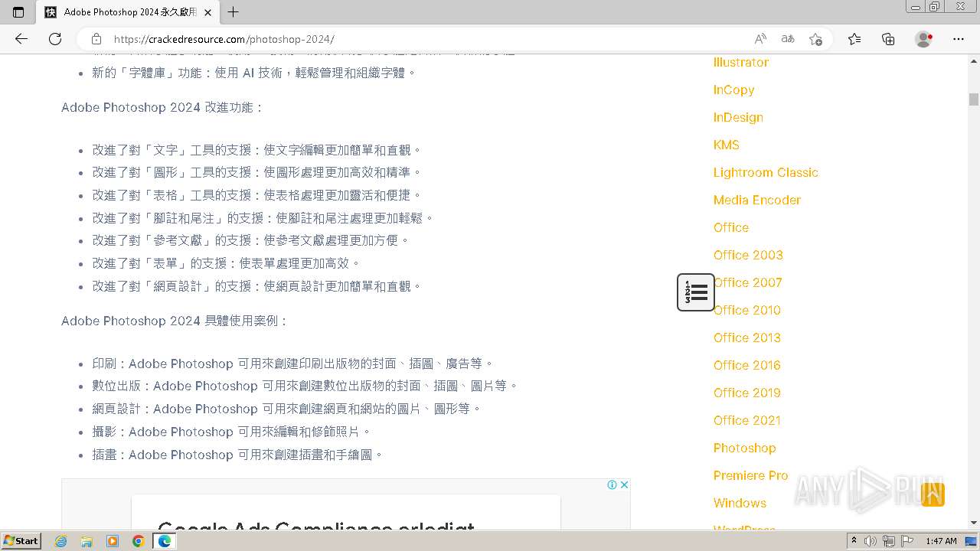Click the bullet about 「文字」工具的支援
This screenshot has width=980, height=551.
257,149
